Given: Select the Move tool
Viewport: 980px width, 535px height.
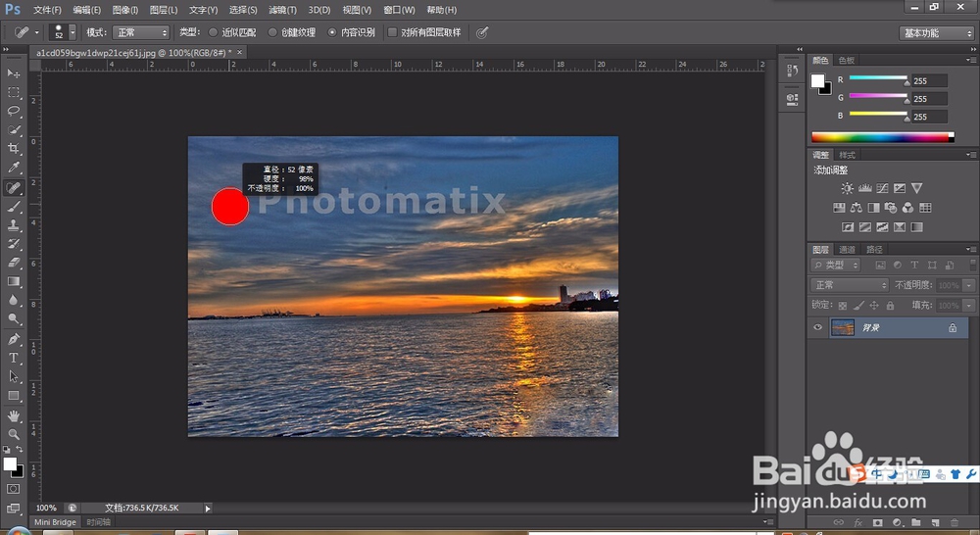Looking at the screenshot, I should click(x=13, y=73).
